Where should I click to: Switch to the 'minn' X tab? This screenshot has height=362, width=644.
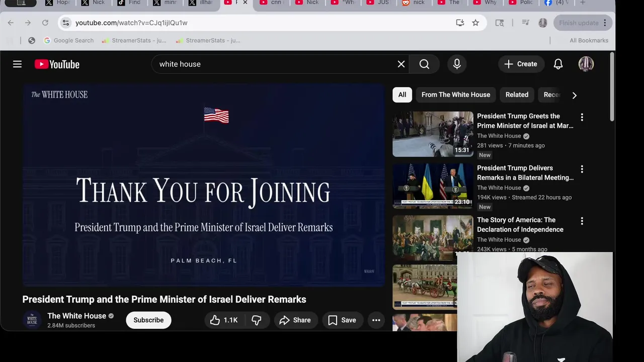coord(166,3)
